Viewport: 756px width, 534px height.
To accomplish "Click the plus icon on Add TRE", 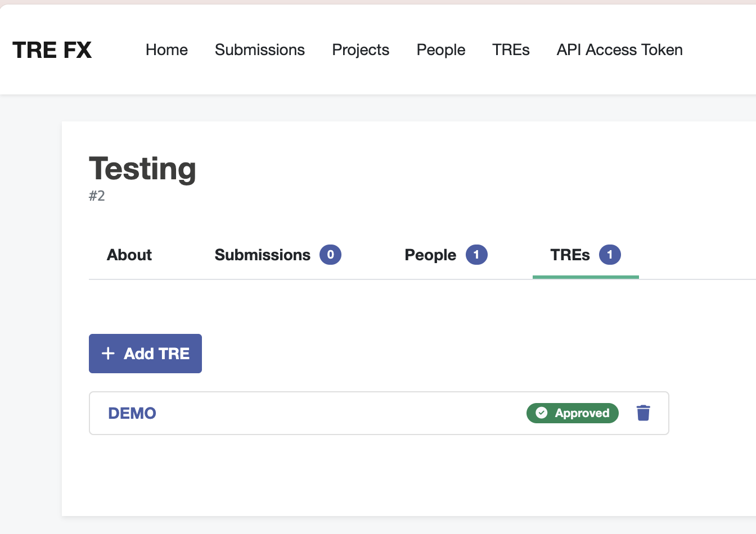I will point(108,354).
